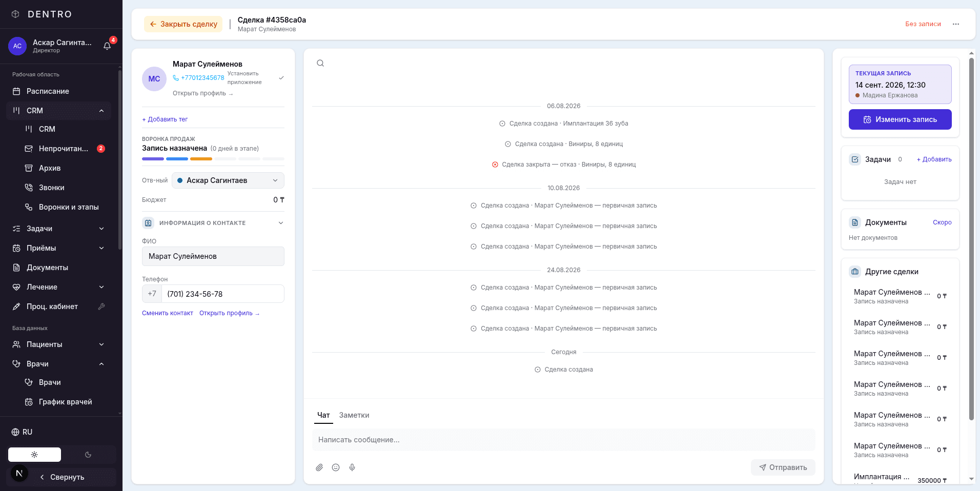The image size is (980, 491).
Task: Collapse Информация о контакте section
Action: pyautogui.click(x=281, y=223)
